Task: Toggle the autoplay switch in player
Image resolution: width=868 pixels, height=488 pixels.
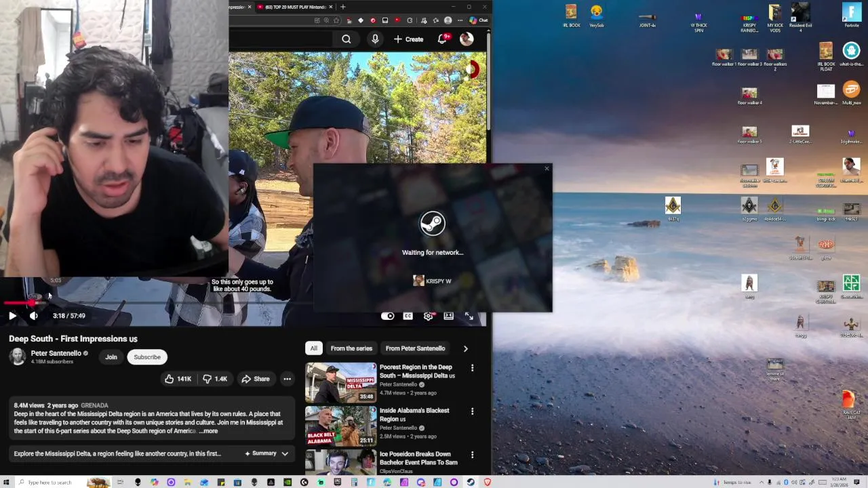Action: (387, 316)
